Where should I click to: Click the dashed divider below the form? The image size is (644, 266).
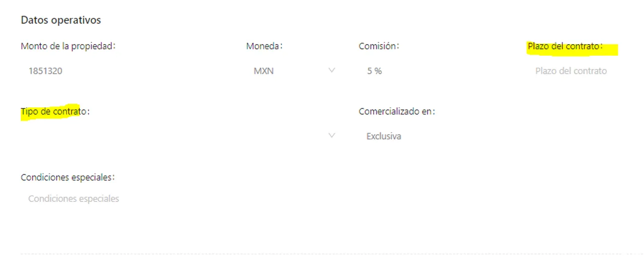tap(328, 254)
